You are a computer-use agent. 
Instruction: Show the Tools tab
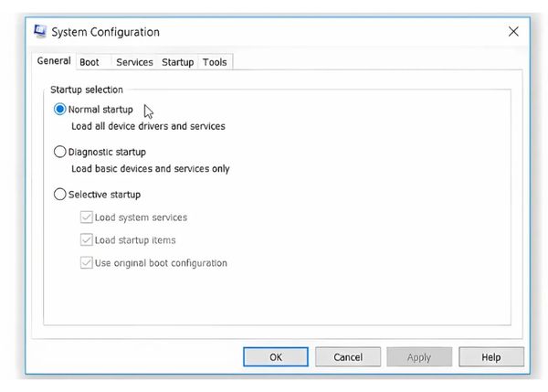[x=216, y=62]
